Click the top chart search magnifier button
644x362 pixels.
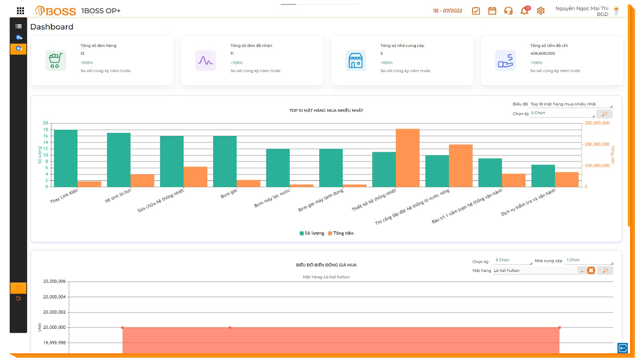click(x=604, y=114)
